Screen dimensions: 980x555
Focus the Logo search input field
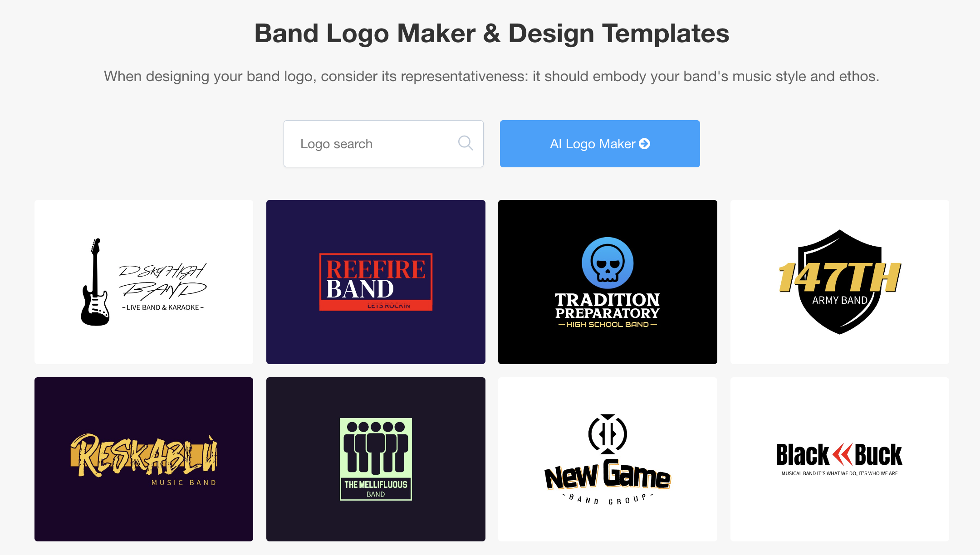coord(383,144)
